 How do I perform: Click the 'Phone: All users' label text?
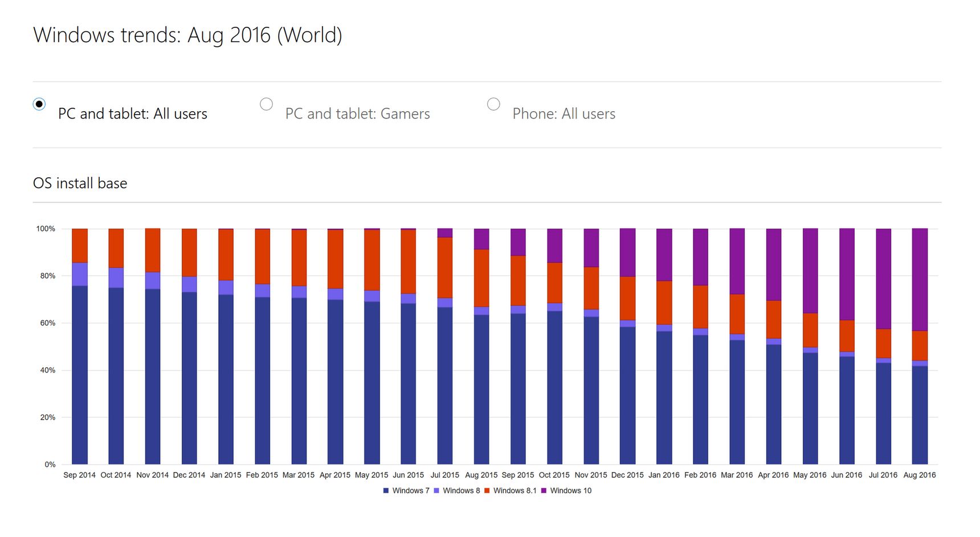coord(563,114)
